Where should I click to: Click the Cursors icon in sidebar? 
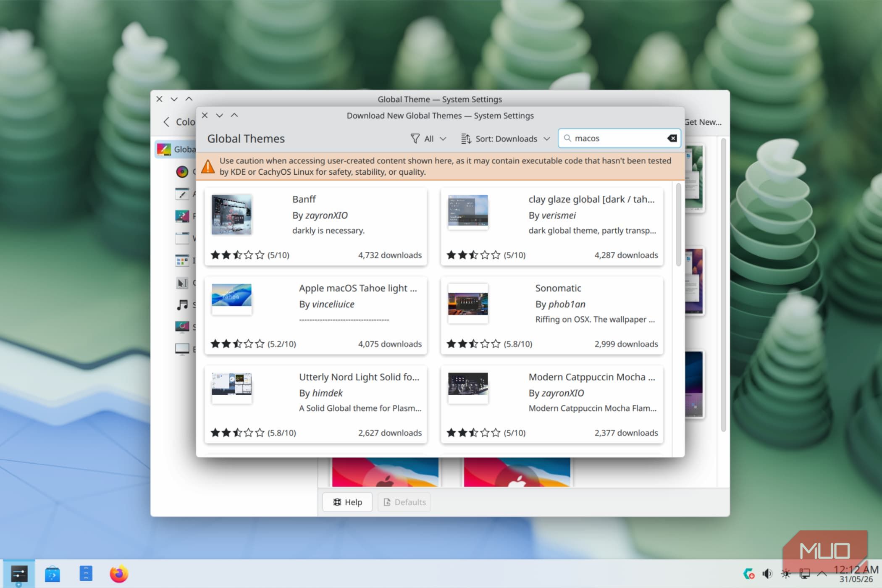pos(182,283)
